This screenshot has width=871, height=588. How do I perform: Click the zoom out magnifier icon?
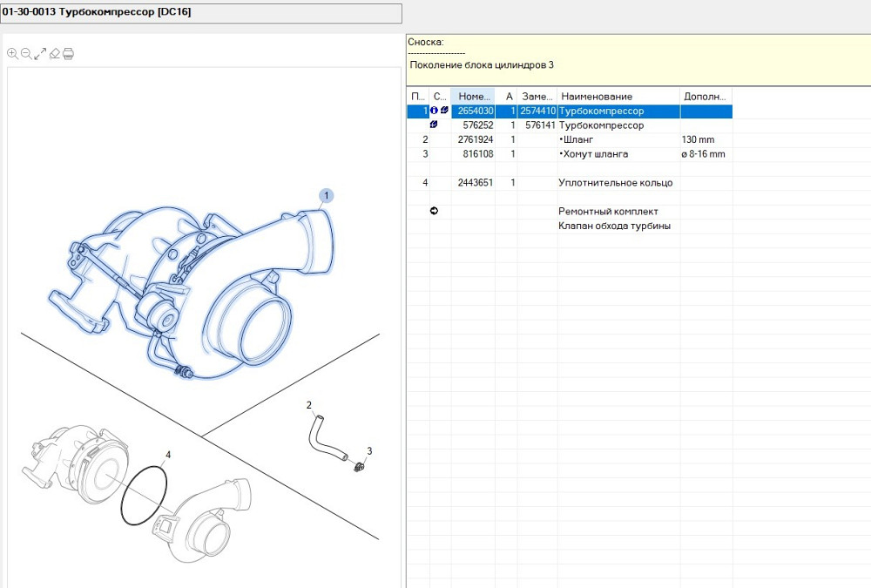(x=26, y=53)
